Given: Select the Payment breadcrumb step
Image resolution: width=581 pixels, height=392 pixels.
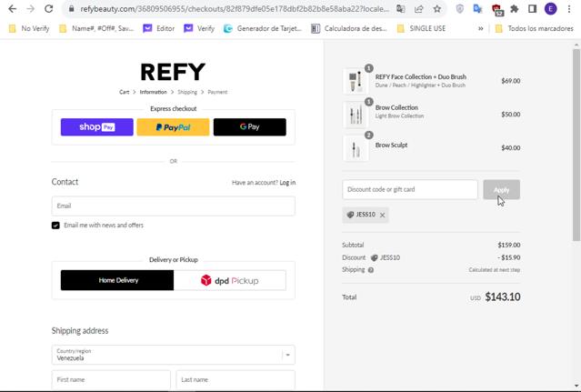Looking at the screenshot, I should point(217,92).
